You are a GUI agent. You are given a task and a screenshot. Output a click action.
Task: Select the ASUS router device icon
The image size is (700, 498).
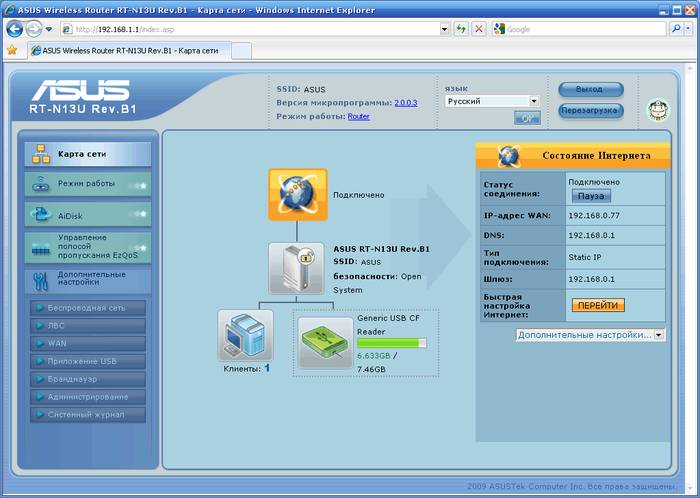tap(297, 268)
